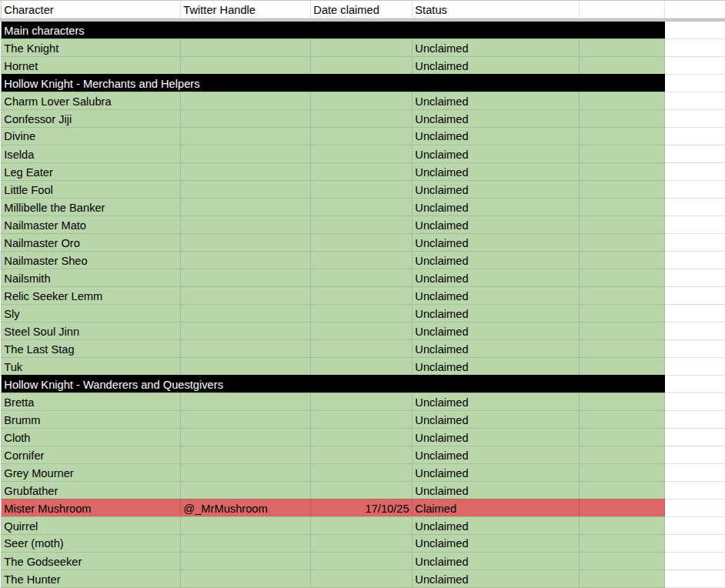Select 'The Godseeker' cell
The height and width of the screenshot is (588, 725).
pos(91,561)
